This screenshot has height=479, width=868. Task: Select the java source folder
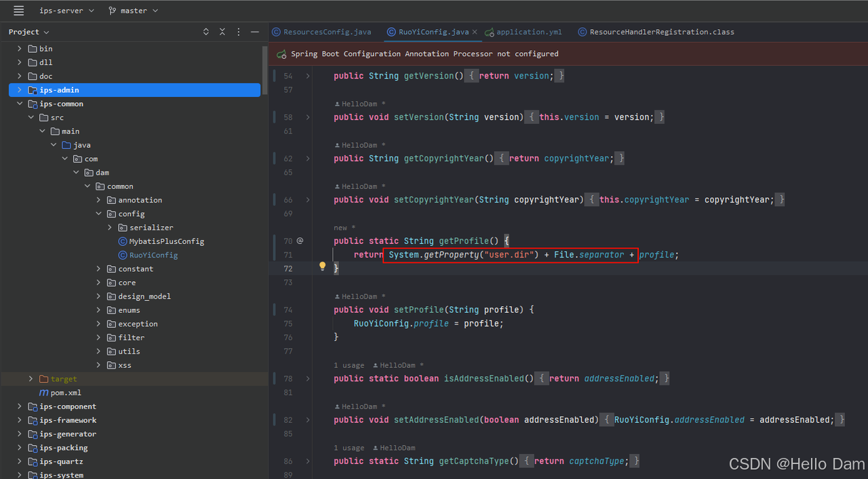(x=76, y=145)
